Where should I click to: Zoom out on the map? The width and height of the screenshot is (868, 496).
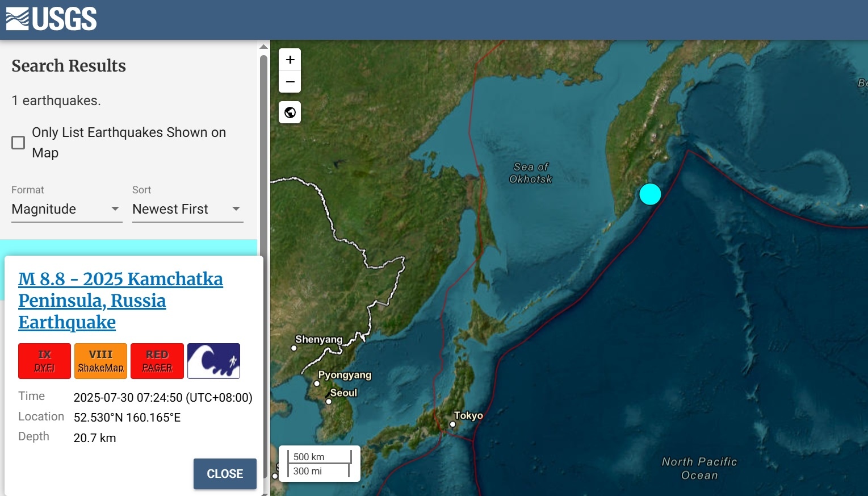(x=290, y=82)
